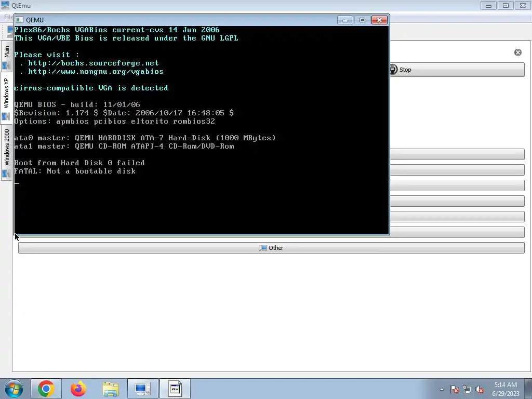Click the 'Plex86/Bochs VGABios' header line
This screenshot has width=532, height=399.
point(117,30)
